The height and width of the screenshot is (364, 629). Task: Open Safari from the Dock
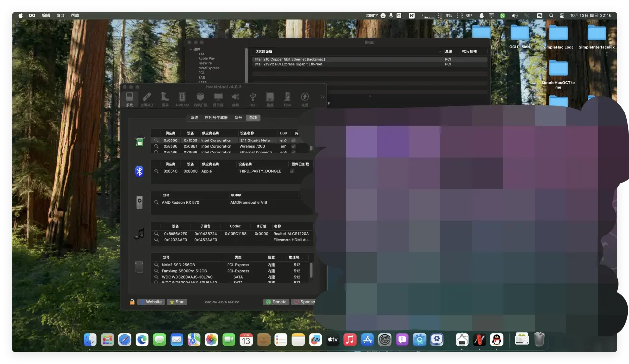click(125, 339)
